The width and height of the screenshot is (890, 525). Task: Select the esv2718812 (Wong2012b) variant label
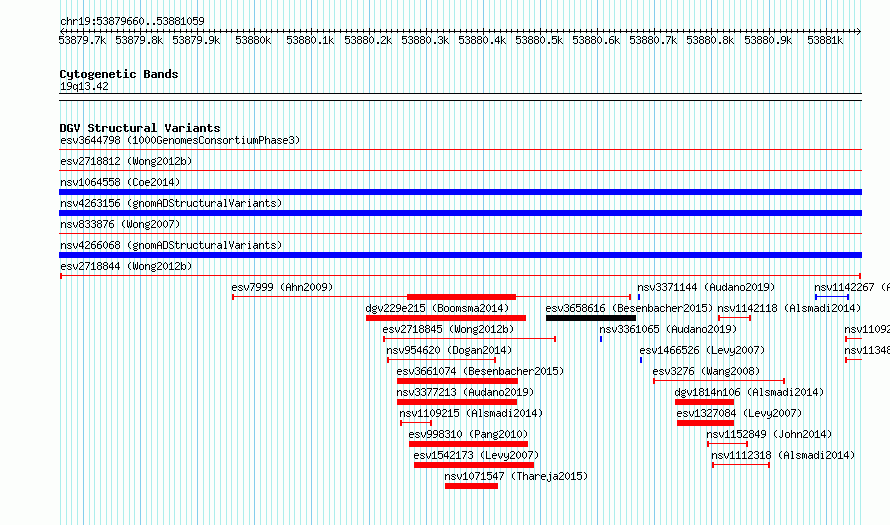(126, 161)
